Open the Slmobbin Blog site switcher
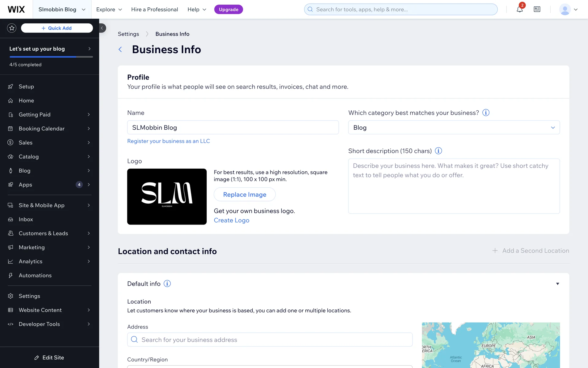 [x=62, y=10]
